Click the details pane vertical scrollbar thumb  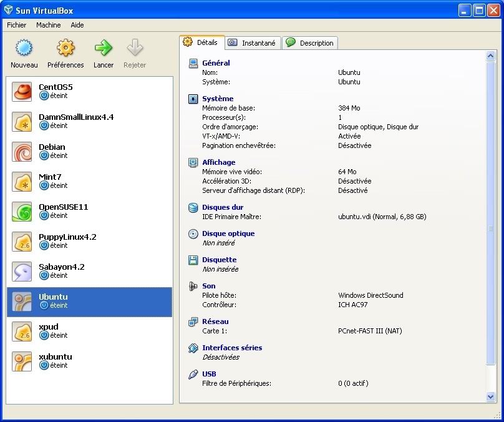point(490,213)
